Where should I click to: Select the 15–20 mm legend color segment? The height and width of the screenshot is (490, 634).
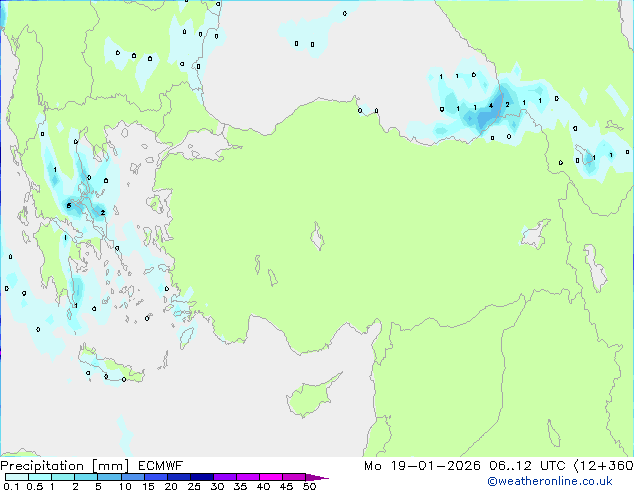(156, 477)
